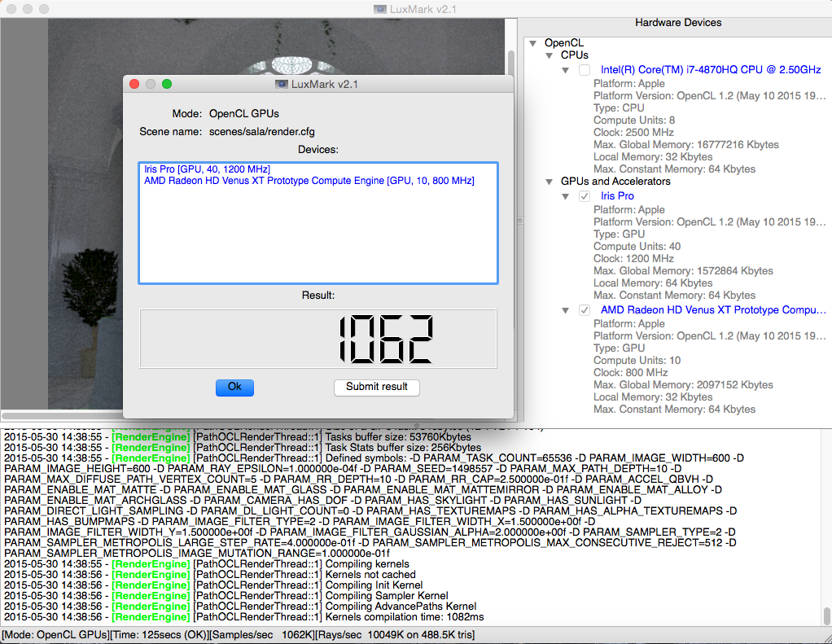Click the Iris Pro label in hardware tree
This screenshot has height=644, width=832.
[617, 195]
